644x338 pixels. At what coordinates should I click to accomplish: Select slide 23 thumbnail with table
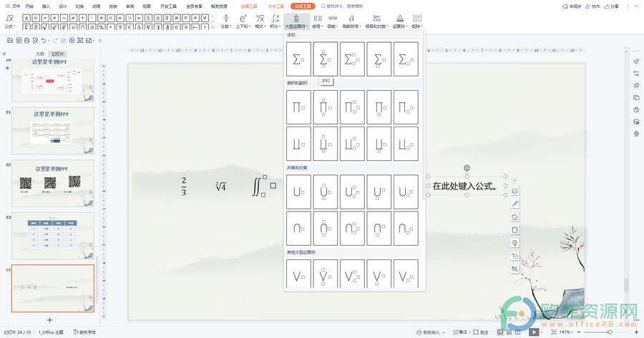[53, 236]
